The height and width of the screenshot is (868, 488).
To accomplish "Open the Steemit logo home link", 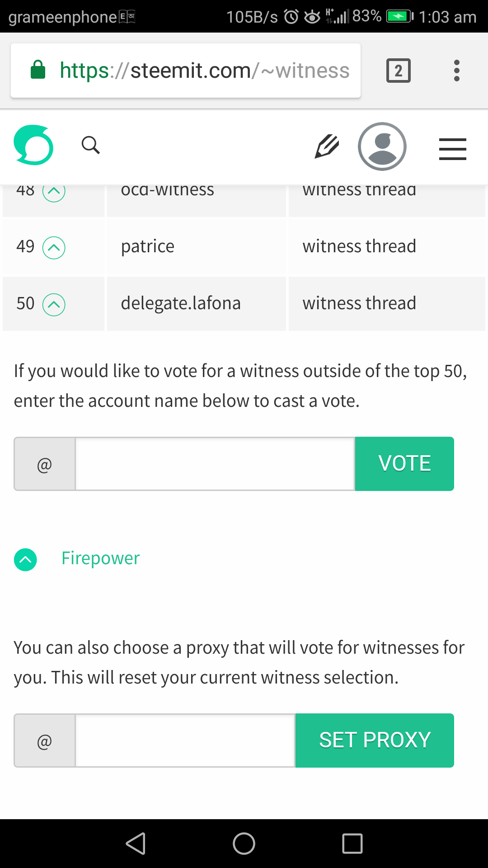I will (x=33, y=145).
